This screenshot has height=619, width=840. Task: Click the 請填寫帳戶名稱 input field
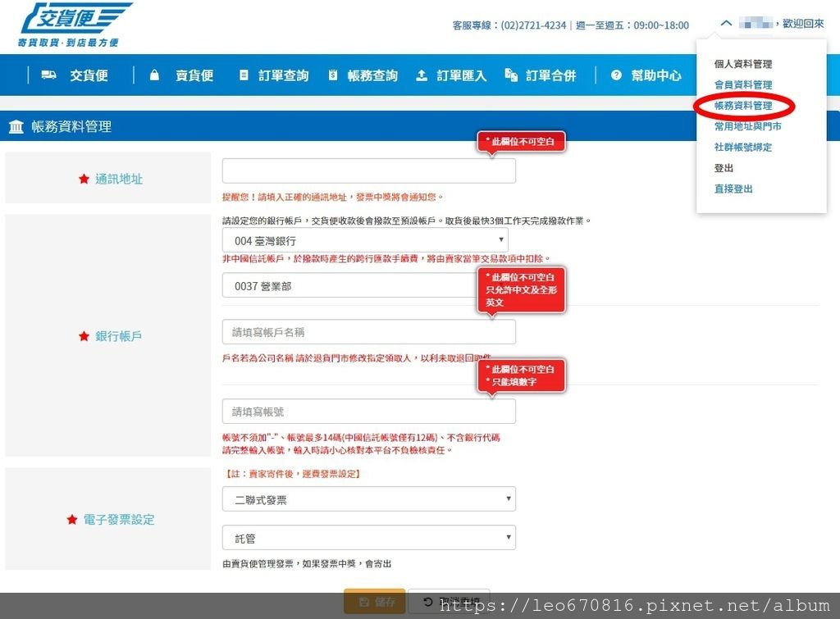[368, 332]
